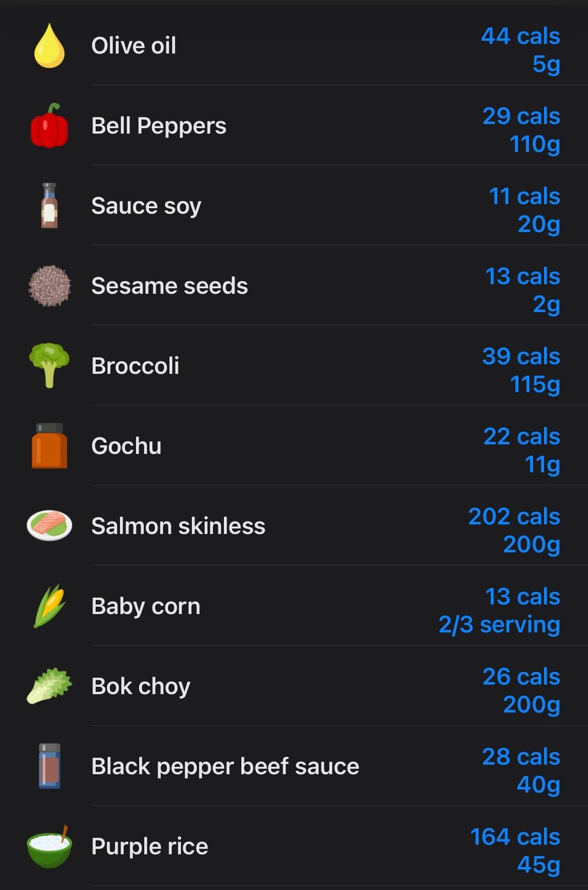Tap the red Bell Peppers icon
Screen dimensions: 588x890
tap(50, 125)
